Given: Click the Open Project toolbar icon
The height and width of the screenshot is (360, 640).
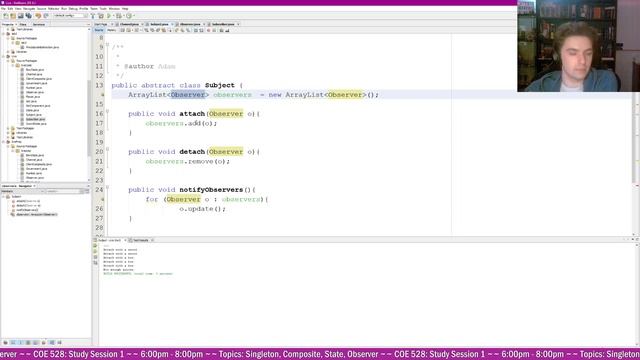Looking at the screenshot, I should (20, 16).
